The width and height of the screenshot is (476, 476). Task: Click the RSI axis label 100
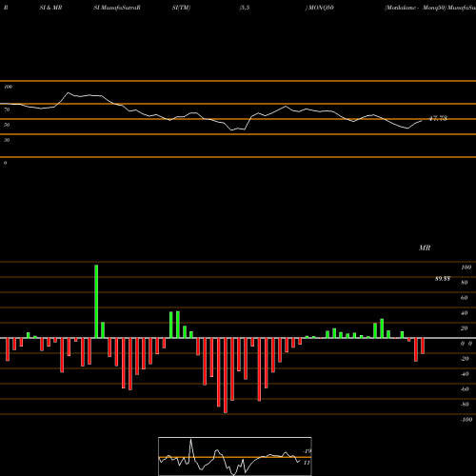[9, 87]
